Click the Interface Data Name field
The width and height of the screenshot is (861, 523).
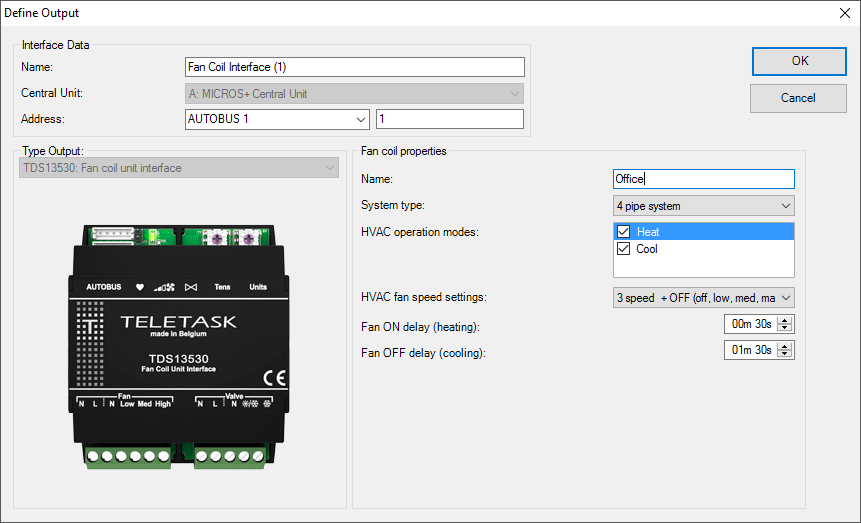pos(355,67)
